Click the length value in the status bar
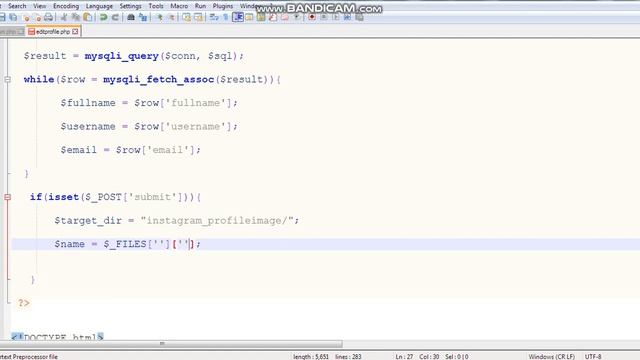Viewport: 640px width, 360px height. pos(311,356)
